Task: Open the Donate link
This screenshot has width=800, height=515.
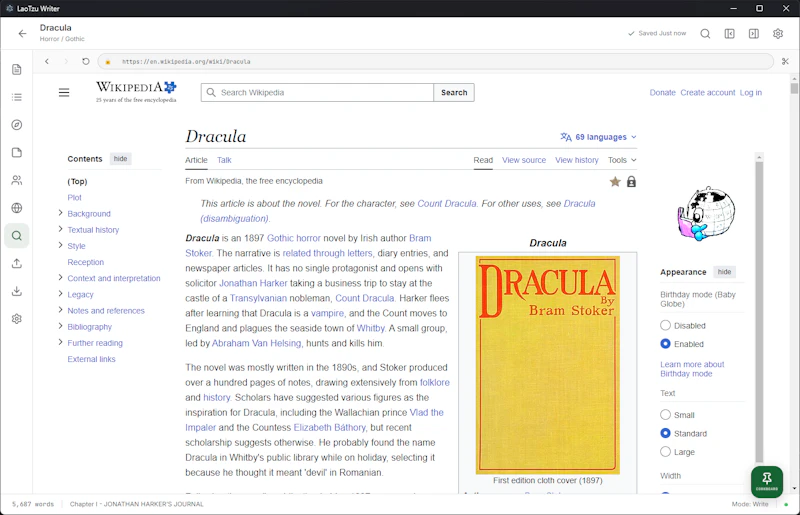Action: coord(662,92)
